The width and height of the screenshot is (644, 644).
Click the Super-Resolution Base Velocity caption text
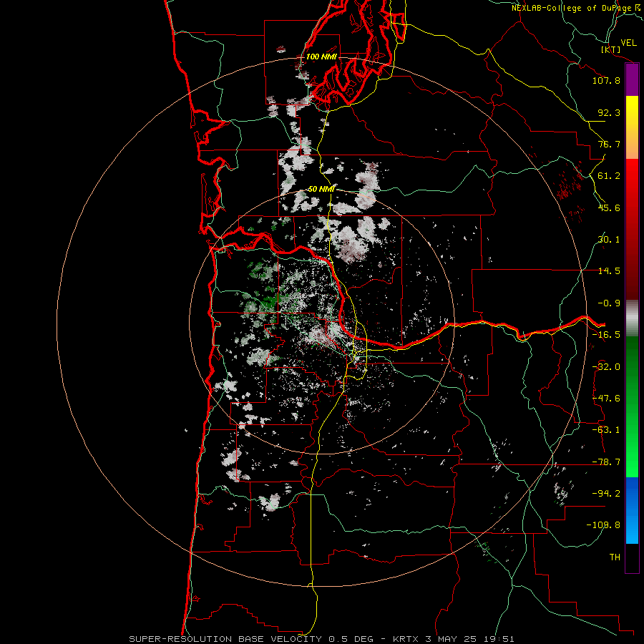coord(321,639)
